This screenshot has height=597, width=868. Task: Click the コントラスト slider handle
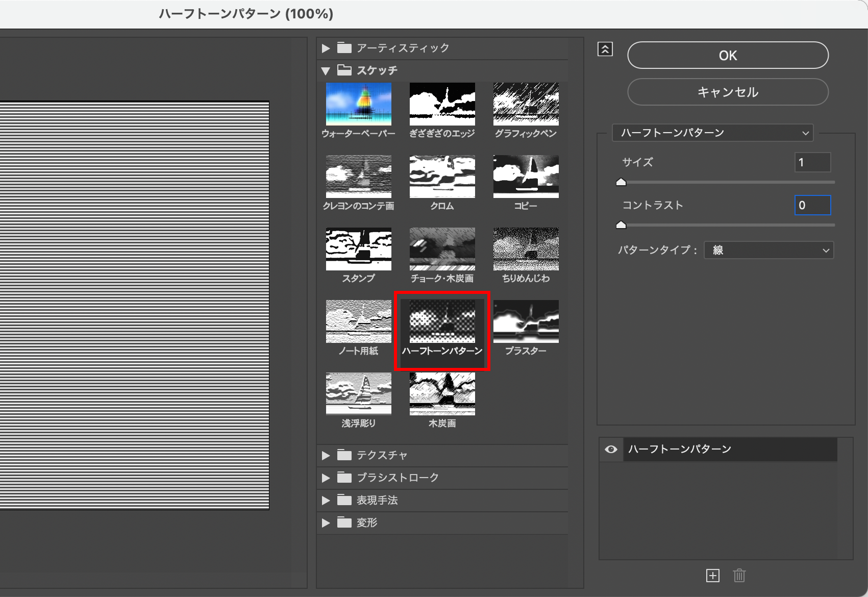point(621,225)
